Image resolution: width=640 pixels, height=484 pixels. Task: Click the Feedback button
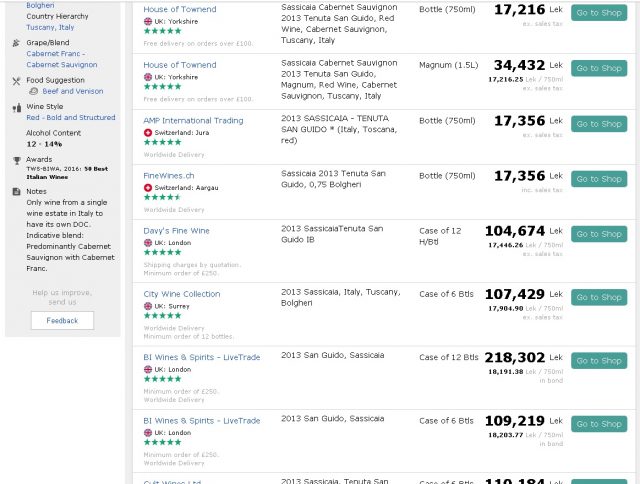pyautogui.click(x=62, y=320)
